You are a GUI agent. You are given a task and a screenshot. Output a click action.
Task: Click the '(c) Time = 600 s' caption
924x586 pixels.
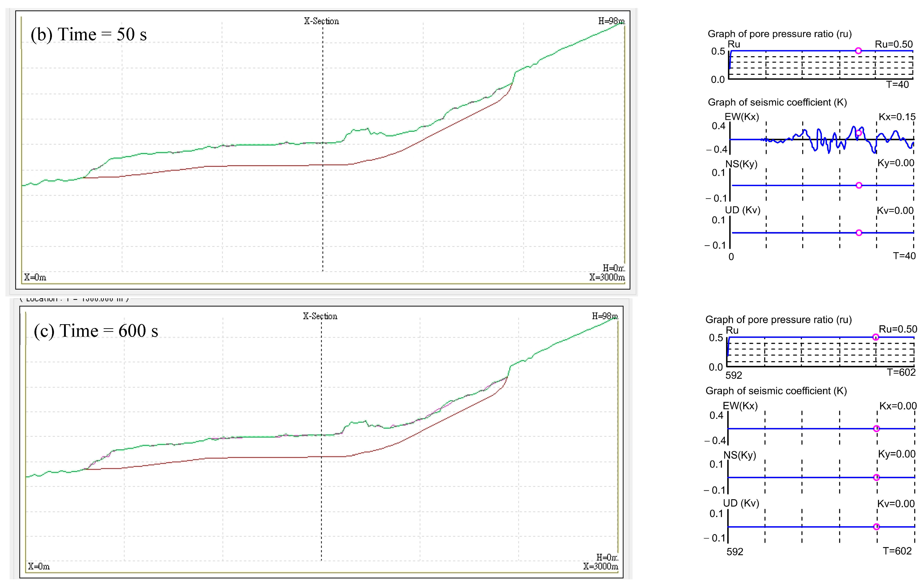pyautogui.click(x=96, y=330)
